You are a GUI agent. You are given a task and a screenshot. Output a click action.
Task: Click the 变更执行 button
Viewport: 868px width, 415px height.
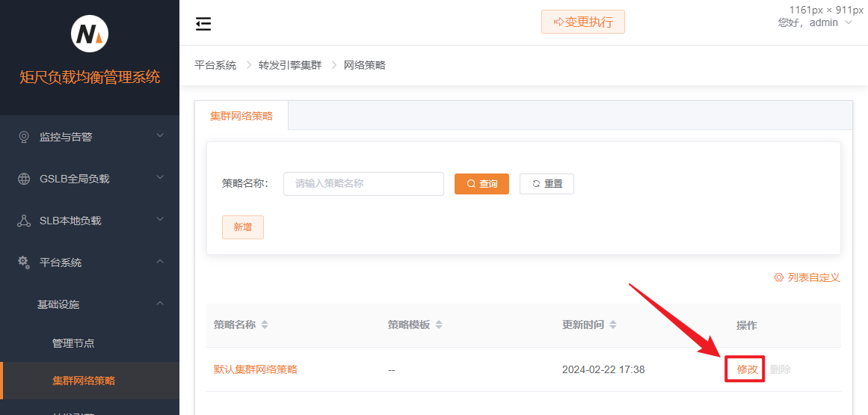pyautogui.click(x=583, y=22)
